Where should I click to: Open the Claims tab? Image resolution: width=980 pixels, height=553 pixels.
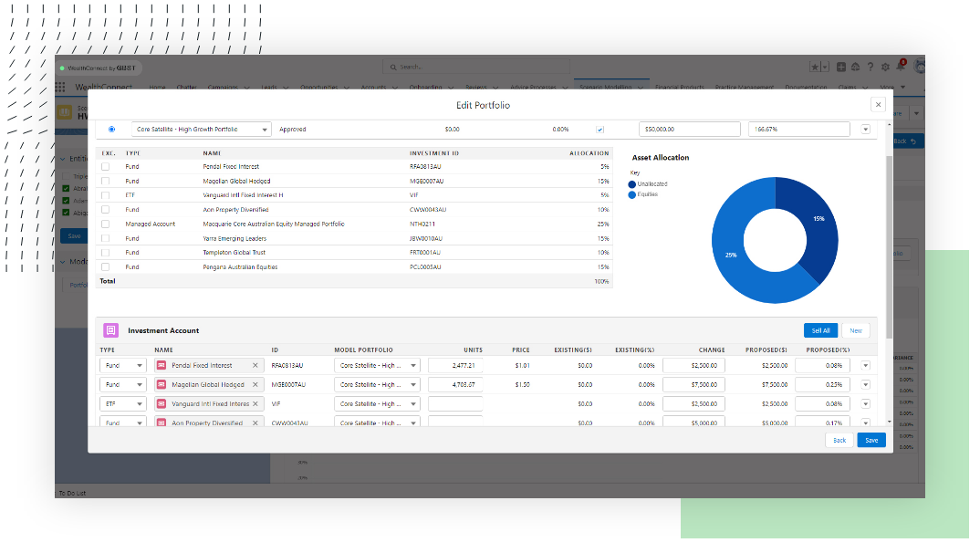click(x=847, y=87)
